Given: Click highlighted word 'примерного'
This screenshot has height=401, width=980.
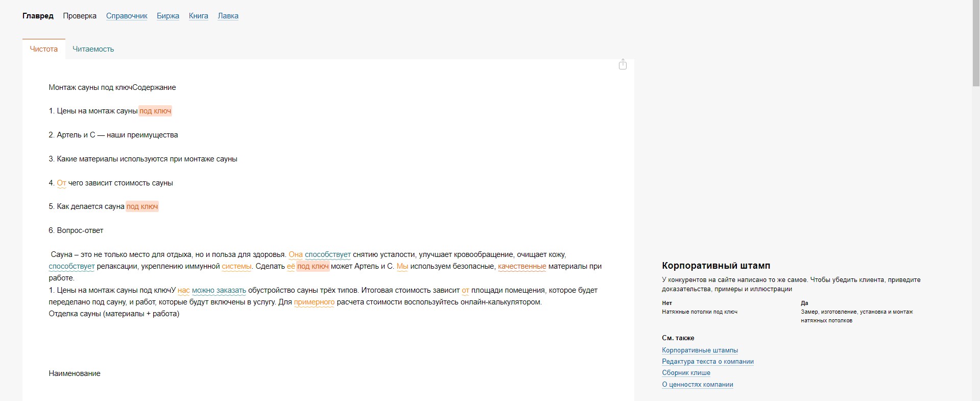Looking at the screenshot, I should pyautogui.click(x=314, y=302).
